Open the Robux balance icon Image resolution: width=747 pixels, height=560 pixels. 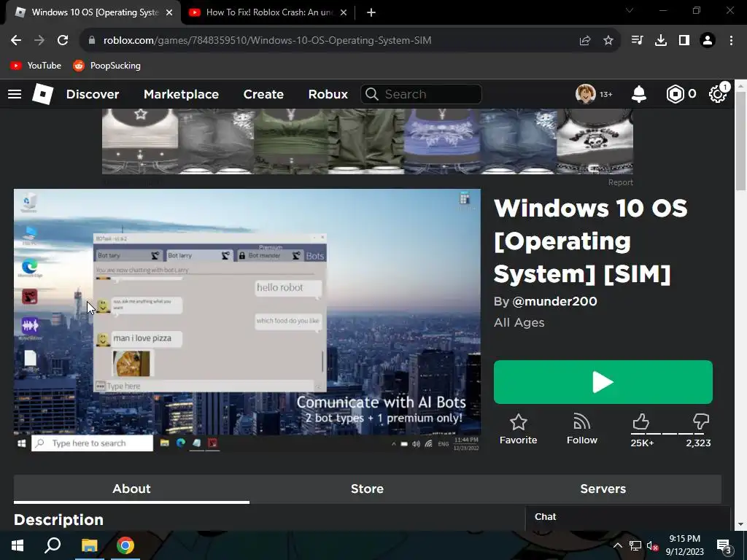coord(675,94)
